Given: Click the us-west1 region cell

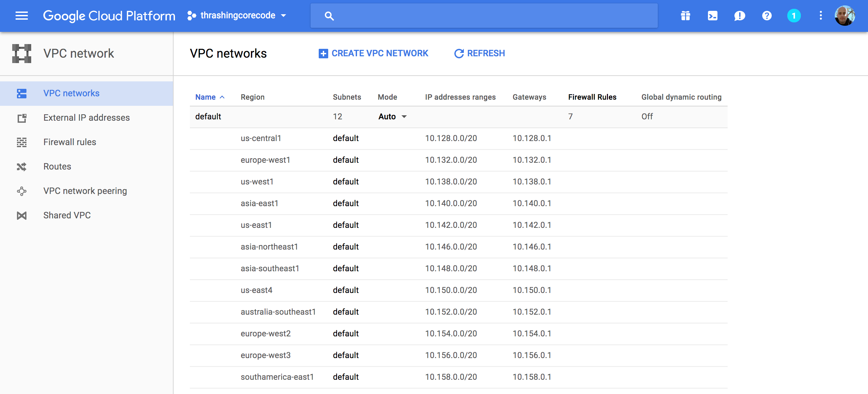Looking at the screenshot, I should click(257, 182).
